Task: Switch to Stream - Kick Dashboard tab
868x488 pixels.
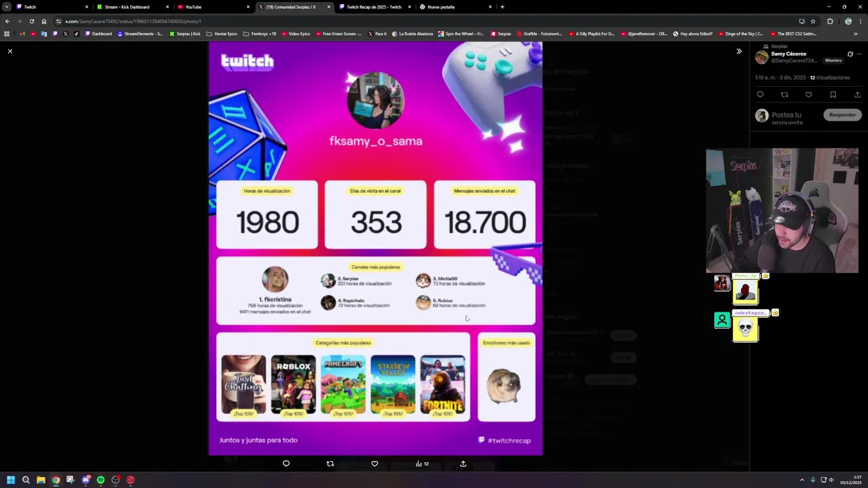Action: coord(132,7)
